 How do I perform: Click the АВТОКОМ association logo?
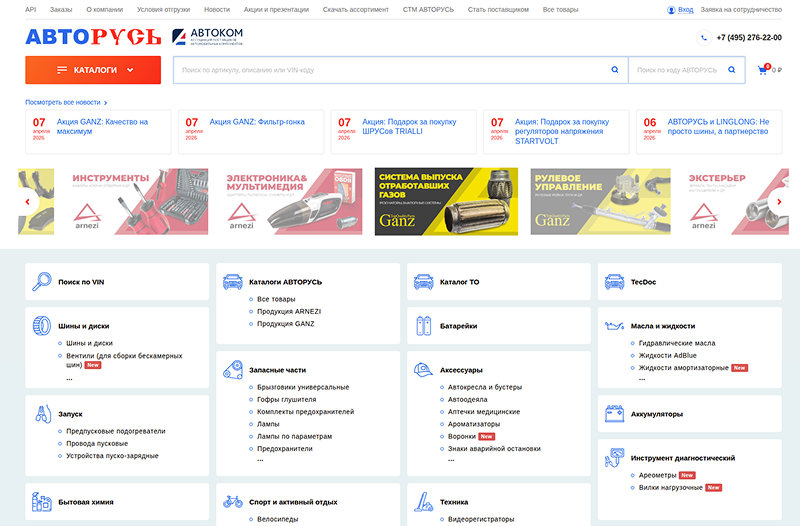(208, 37)
